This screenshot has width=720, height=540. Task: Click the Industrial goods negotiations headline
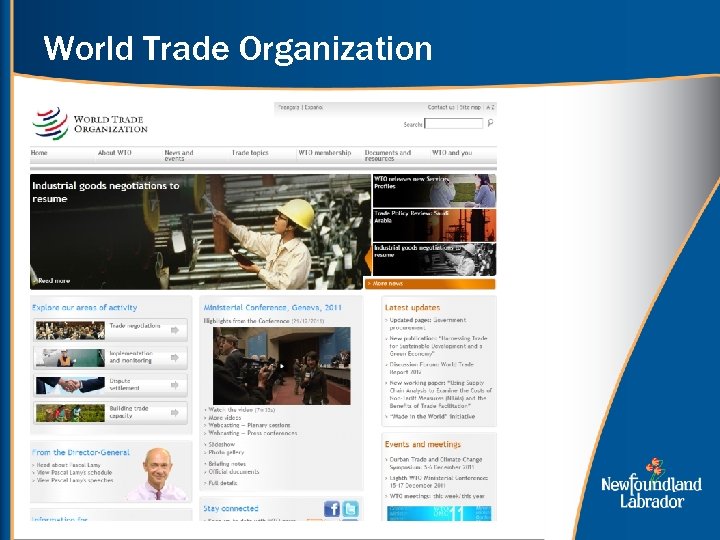pos(106,192)
